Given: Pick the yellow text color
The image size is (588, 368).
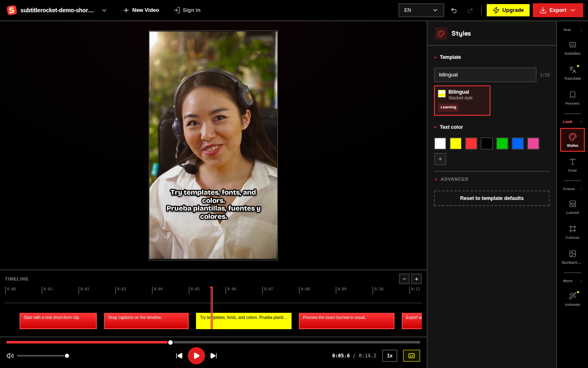Looking at the screenshot, I should click(x=456, y=144).
